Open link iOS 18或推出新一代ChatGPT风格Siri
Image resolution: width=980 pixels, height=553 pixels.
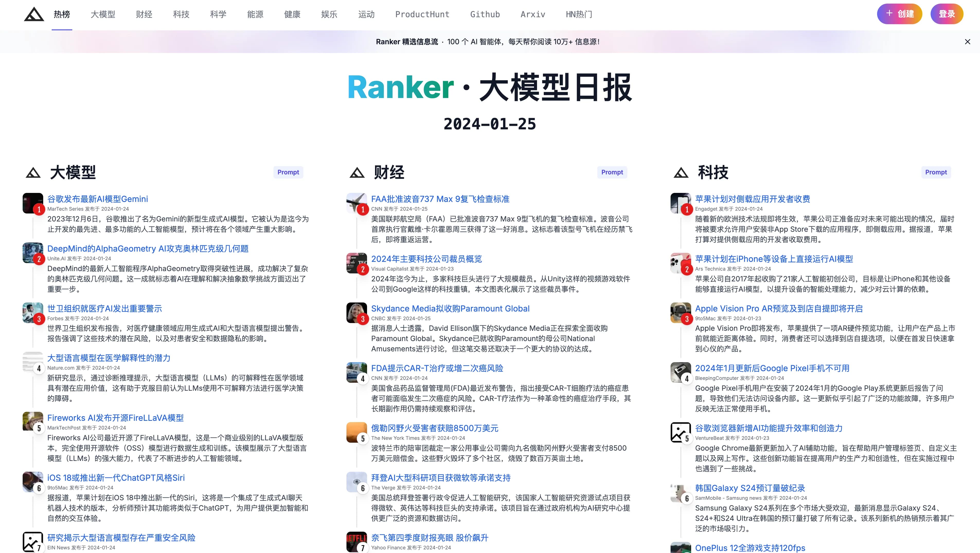tap(116, 478)
